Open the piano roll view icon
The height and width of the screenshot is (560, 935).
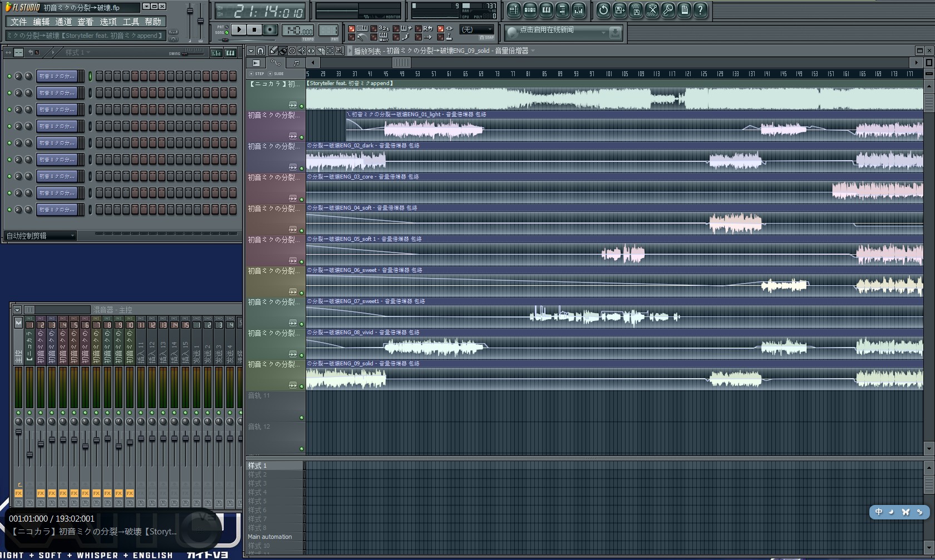click(546, 10)
